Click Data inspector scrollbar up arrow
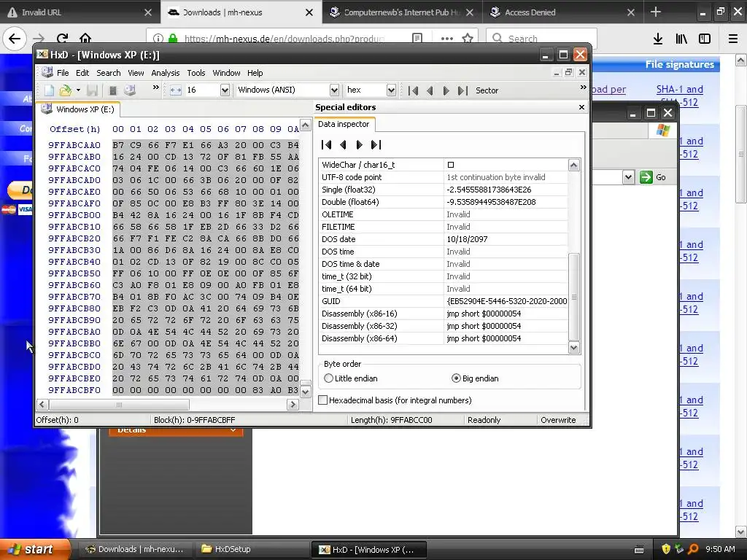Screen dimensions: 747x560 point(573,166)
